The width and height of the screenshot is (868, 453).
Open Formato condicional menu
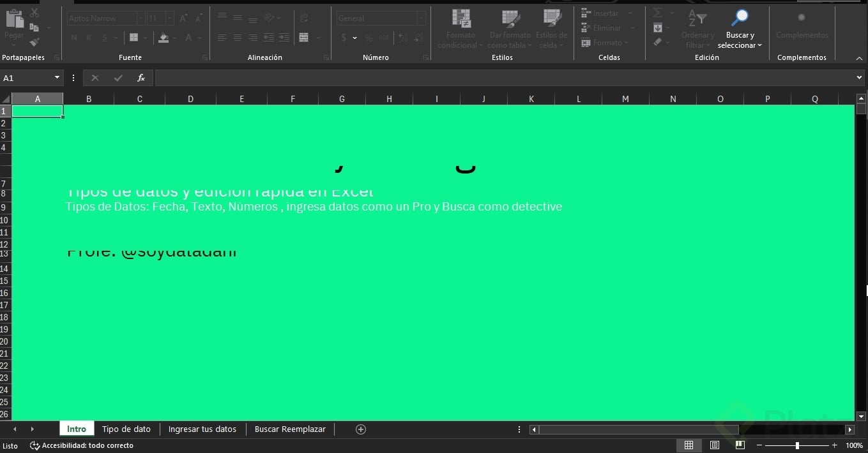pos(461,29)
